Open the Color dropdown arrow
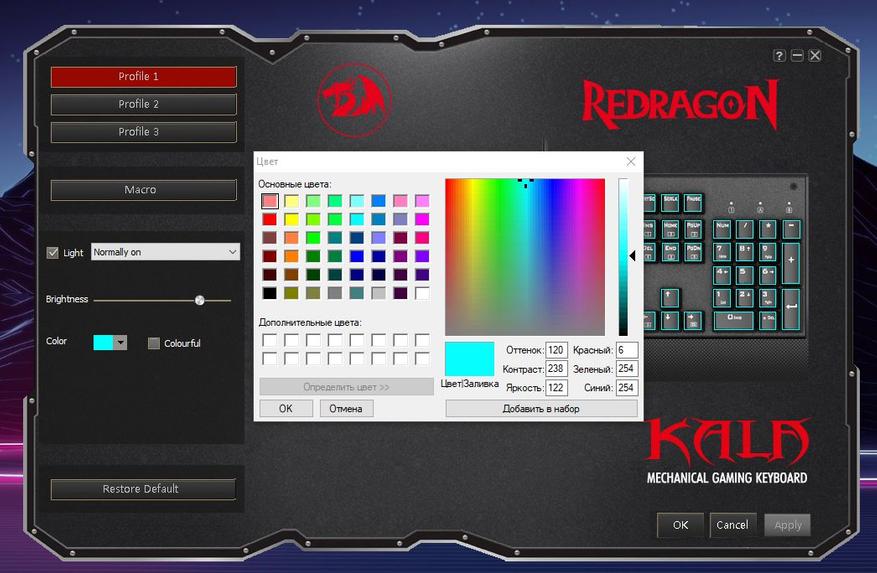This screenshot has width=877, height=573. tap(120, 342)
